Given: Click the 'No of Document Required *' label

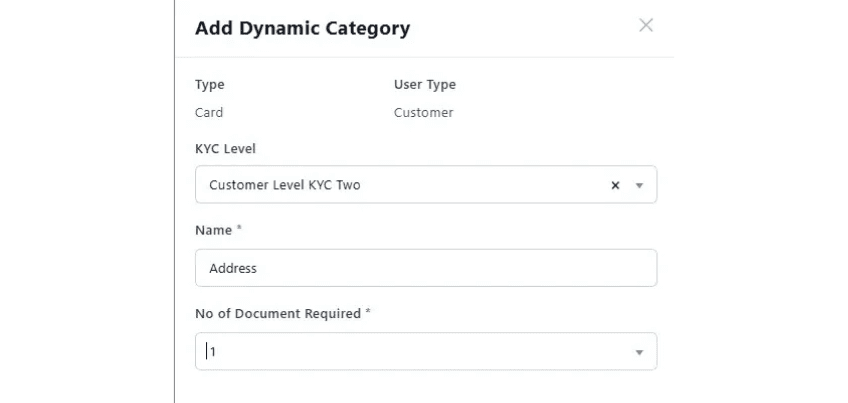Looking at the screenshot, I should click(283, 313).
